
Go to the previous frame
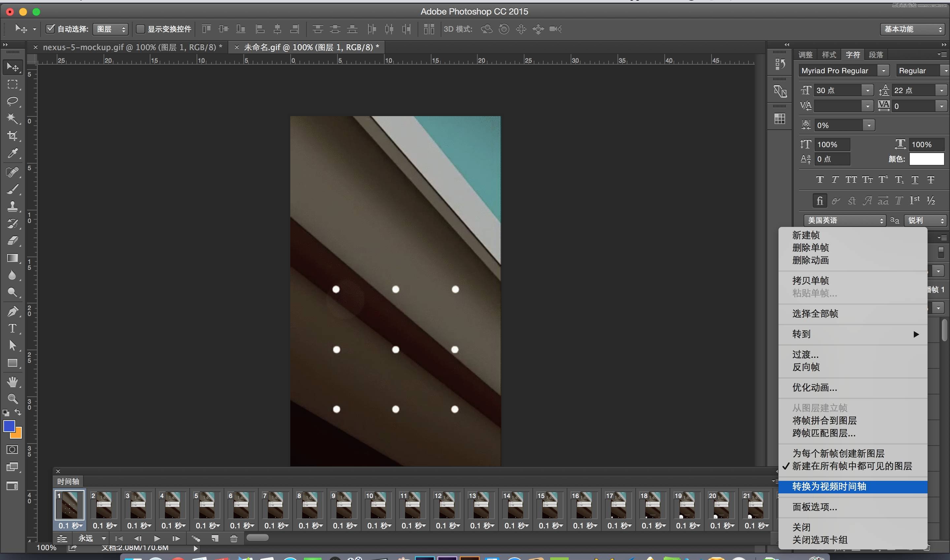138,539
